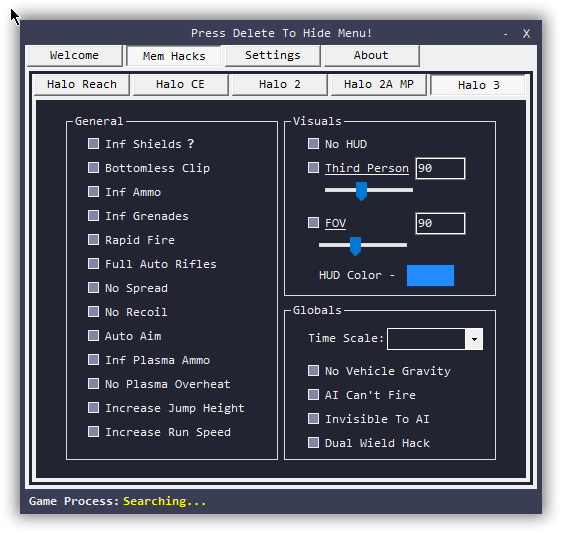562x534 pixels.
Task: Open the Welcome tab
Action: coord(75,56)
